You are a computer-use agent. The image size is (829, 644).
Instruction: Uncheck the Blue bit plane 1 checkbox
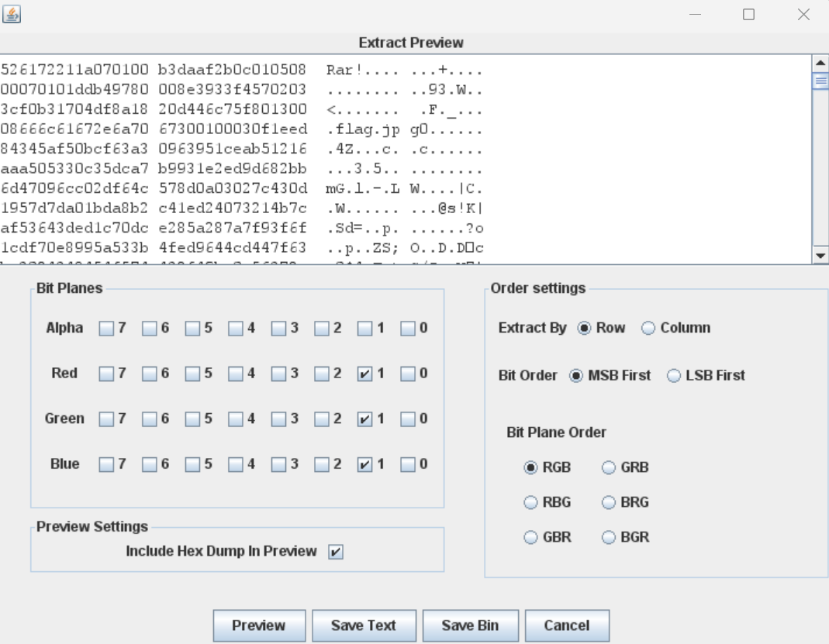tap(364, 465)
